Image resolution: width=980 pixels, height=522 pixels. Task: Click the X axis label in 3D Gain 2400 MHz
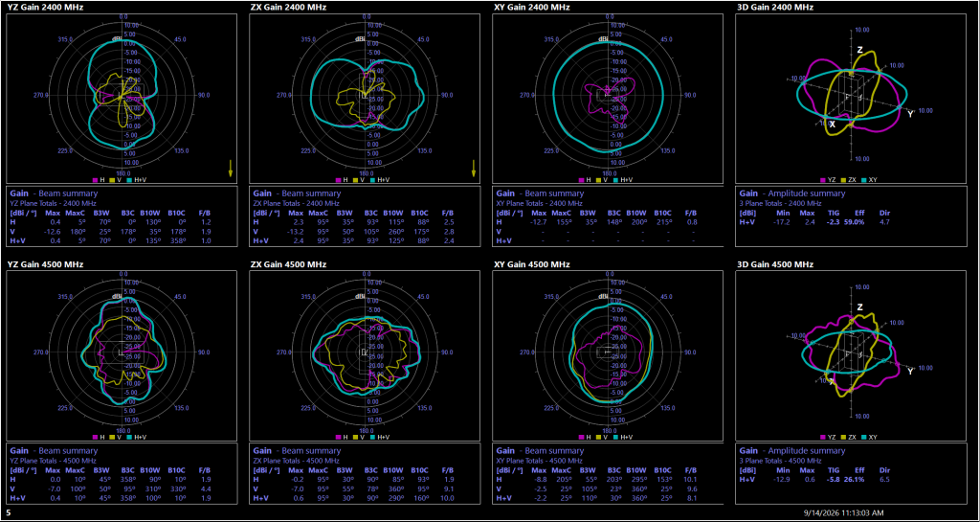(x=833, y=125)
